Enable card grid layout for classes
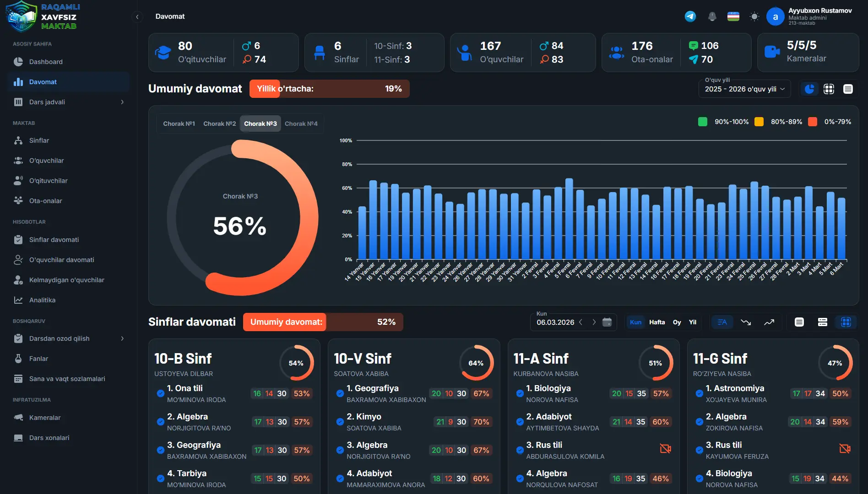The image size is (868, 494). coord(846,322)
